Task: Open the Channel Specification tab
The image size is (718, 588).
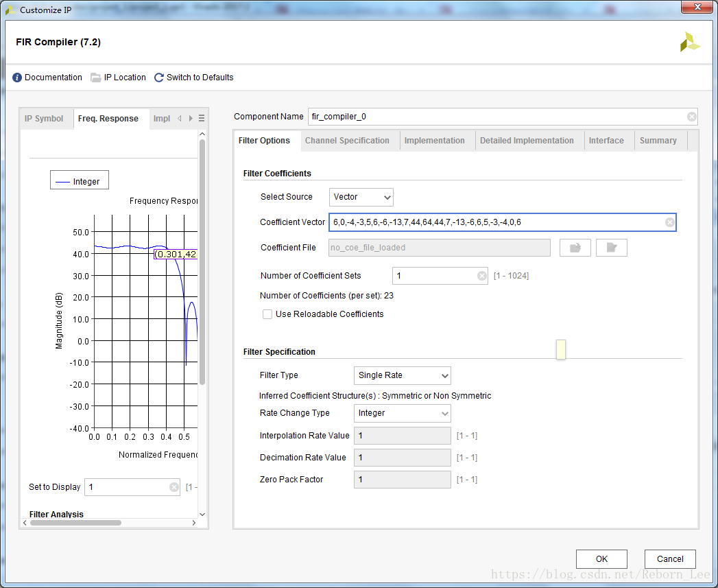Action: pos(347,141)
